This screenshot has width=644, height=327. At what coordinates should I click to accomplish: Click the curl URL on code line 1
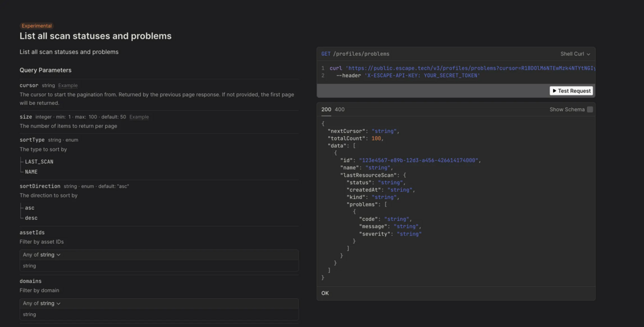tap(460, 68)
